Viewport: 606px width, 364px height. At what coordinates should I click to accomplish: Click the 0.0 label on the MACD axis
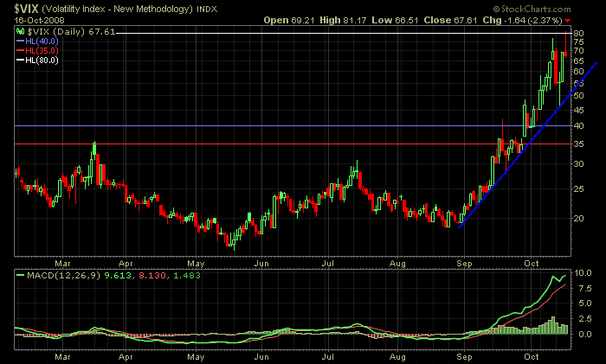[x=584, y=335]
